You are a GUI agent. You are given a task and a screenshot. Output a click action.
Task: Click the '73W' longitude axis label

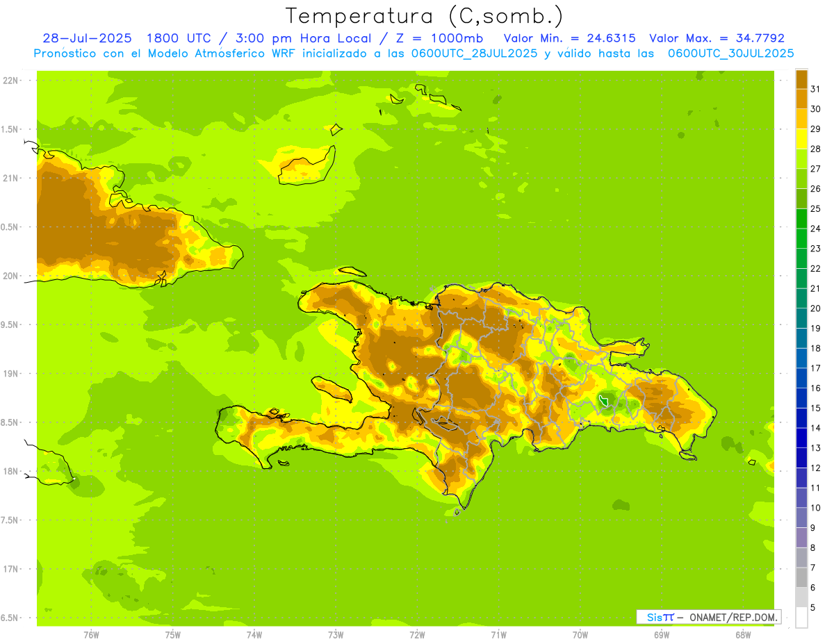tap(336, 635)
